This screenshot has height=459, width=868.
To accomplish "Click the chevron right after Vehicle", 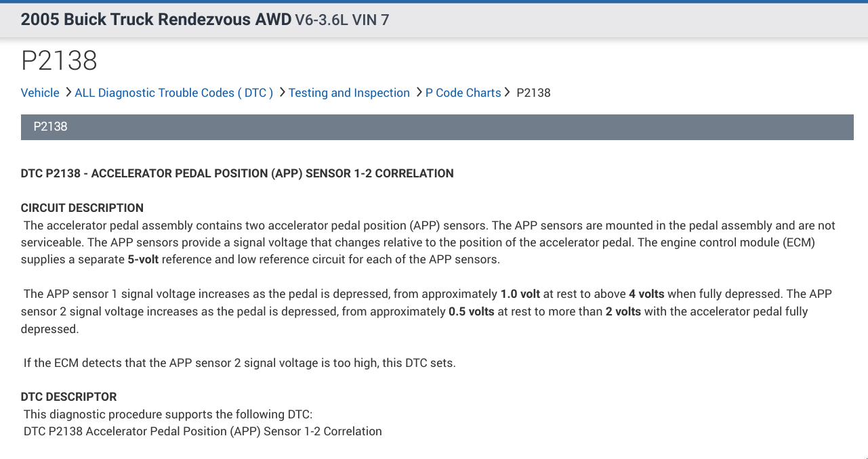I will 68,92.
